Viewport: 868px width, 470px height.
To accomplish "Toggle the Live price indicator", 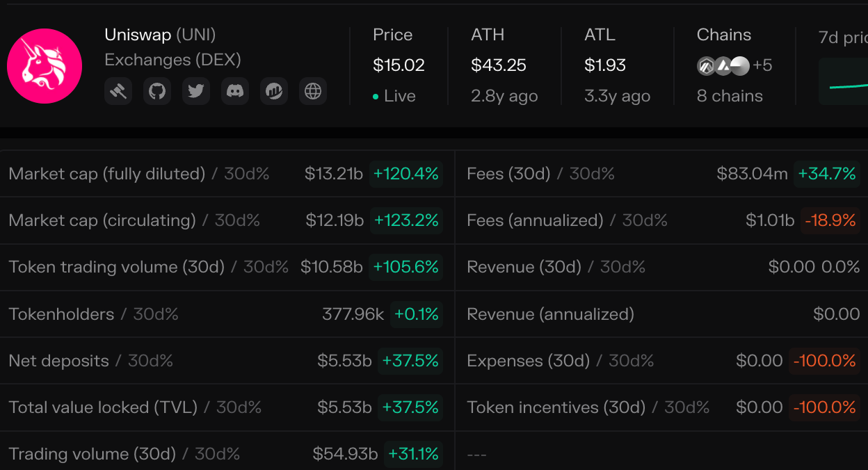I will pos(394,96).
